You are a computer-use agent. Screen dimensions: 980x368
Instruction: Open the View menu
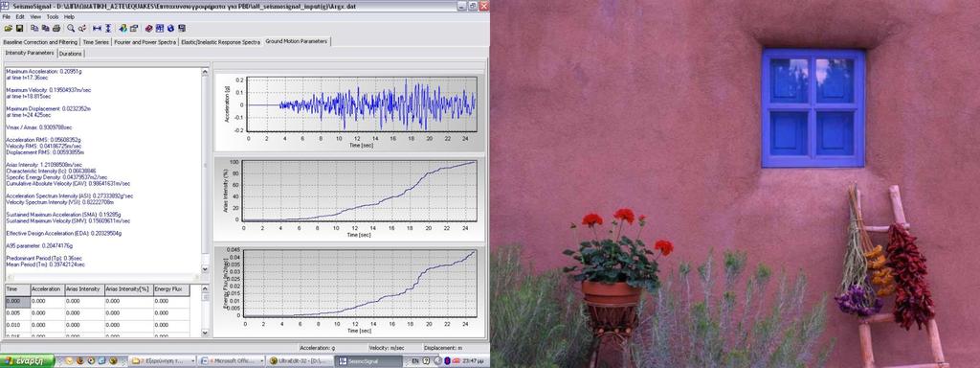[x=35, y=17]
